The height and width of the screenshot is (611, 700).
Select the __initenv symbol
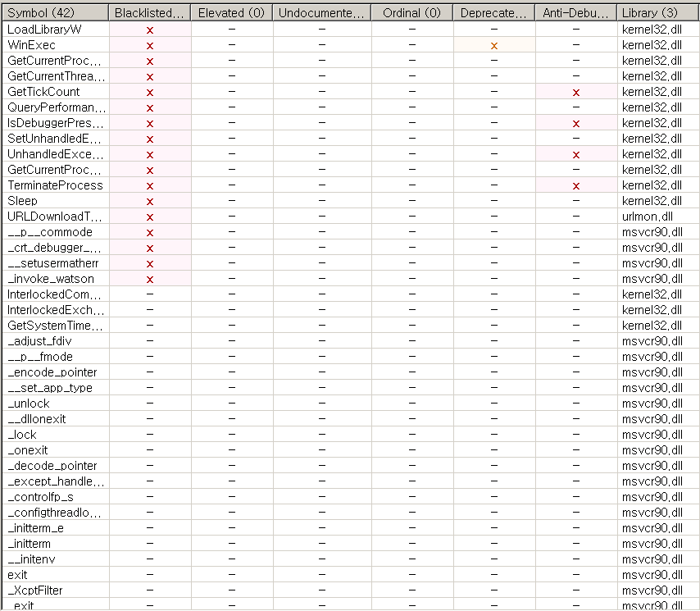click(31, 559)
